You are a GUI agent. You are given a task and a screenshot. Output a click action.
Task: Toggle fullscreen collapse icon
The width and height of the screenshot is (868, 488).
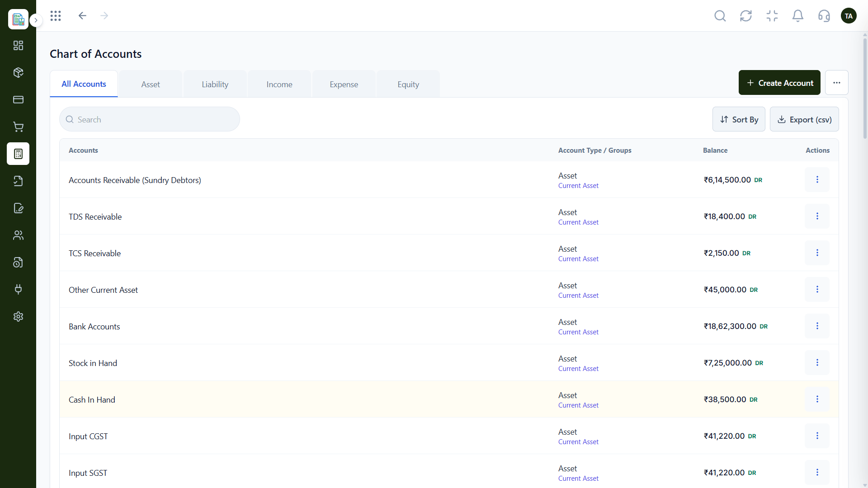(772, 16)
